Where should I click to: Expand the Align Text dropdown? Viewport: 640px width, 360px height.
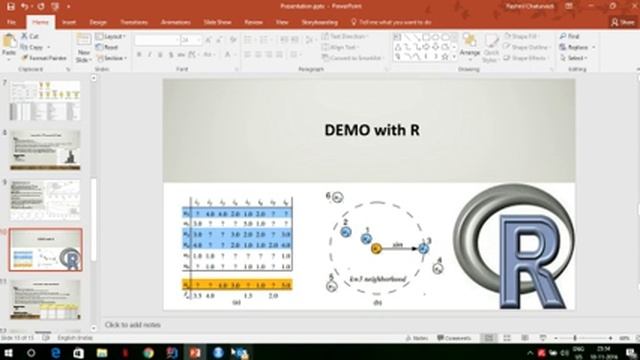pos(341,47)
